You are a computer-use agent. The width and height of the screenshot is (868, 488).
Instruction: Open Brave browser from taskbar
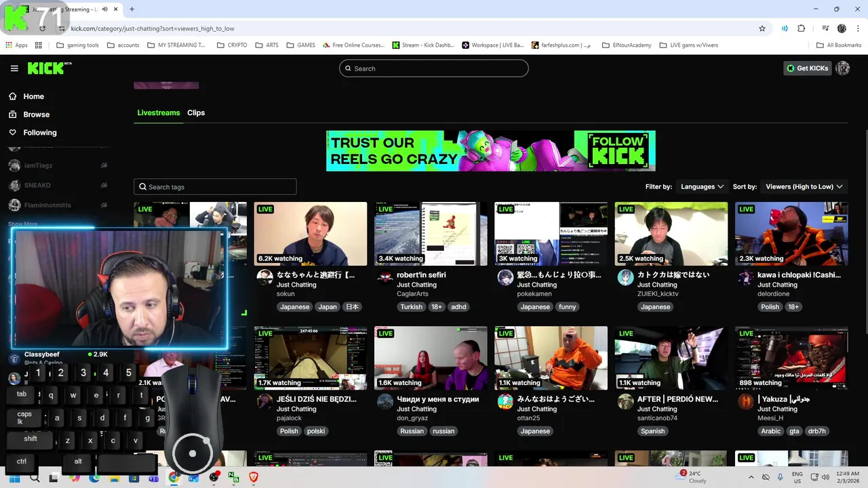pyautogui.click(x=254, y=478)
